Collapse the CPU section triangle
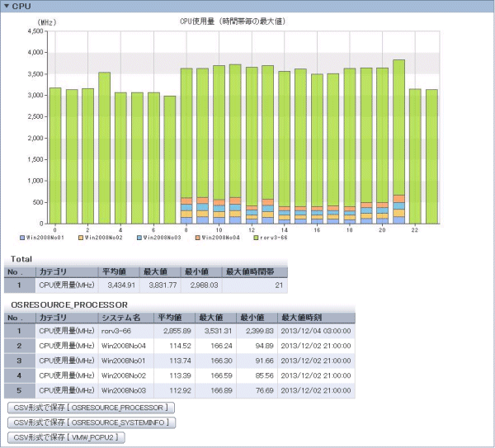 [7, 7]
